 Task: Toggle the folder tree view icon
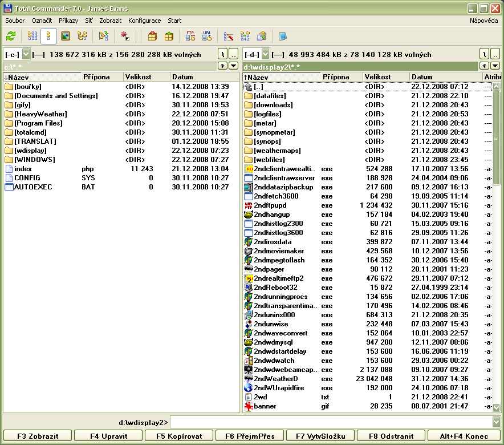[x=82, y=36]
